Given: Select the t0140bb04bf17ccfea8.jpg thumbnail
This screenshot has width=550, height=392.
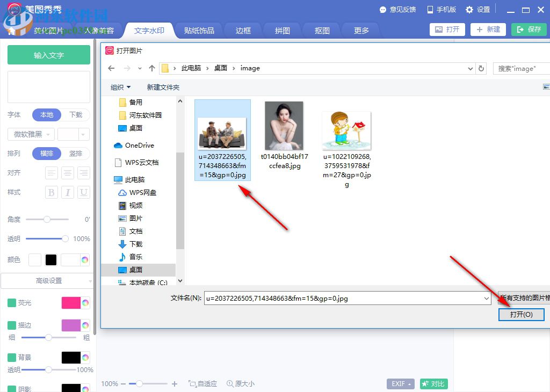Looking at the screenshot, I should (284, 125).
